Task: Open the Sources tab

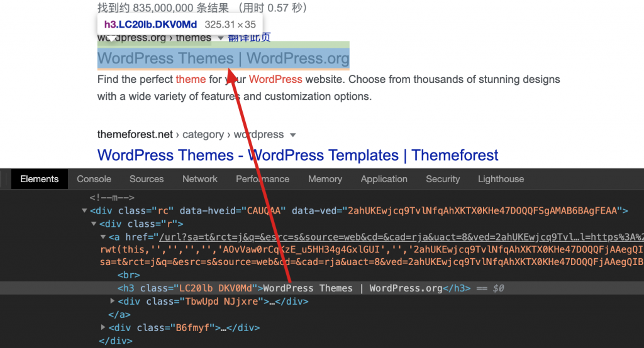Action: pyautogui.click(x=147, y=179)
